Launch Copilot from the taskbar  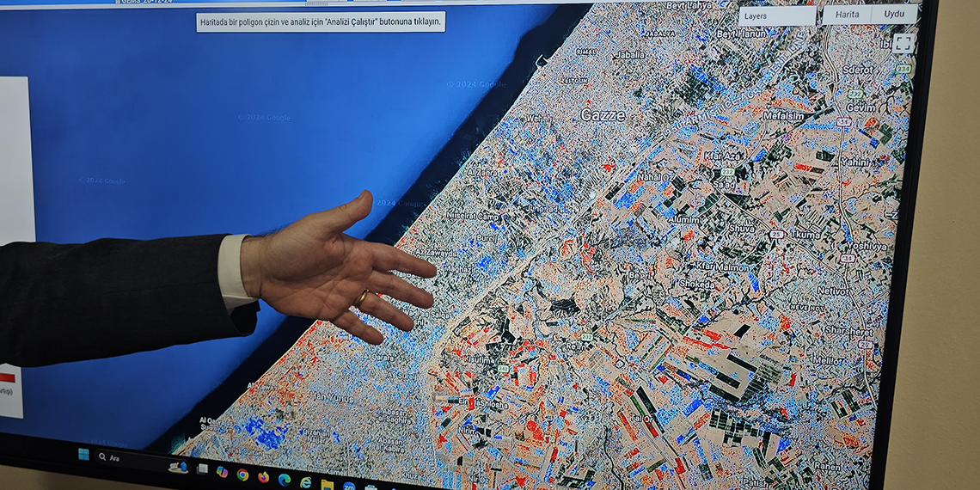point(222,472)
